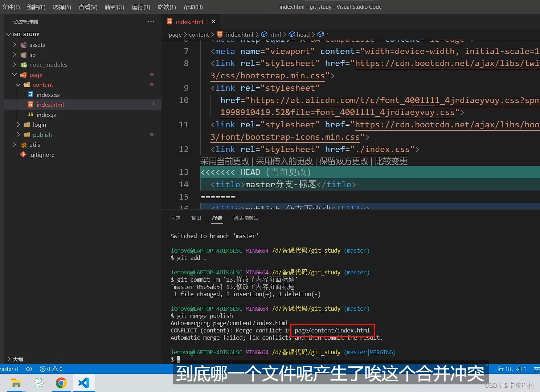Collapse the page folder chevron

tap(15, 75)
